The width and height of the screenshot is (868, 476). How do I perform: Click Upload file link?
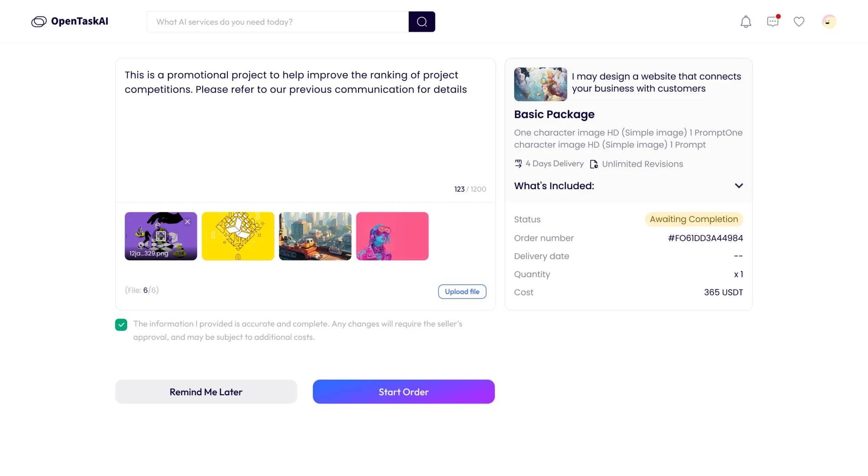(x=462, y=291)
